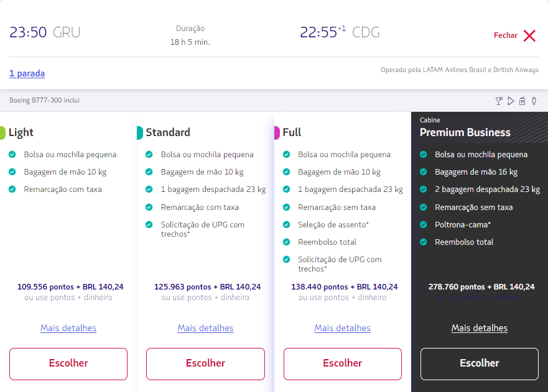Open Mais detalhes for Premium Business
The image size is (548, 392).
click(480, 328)
